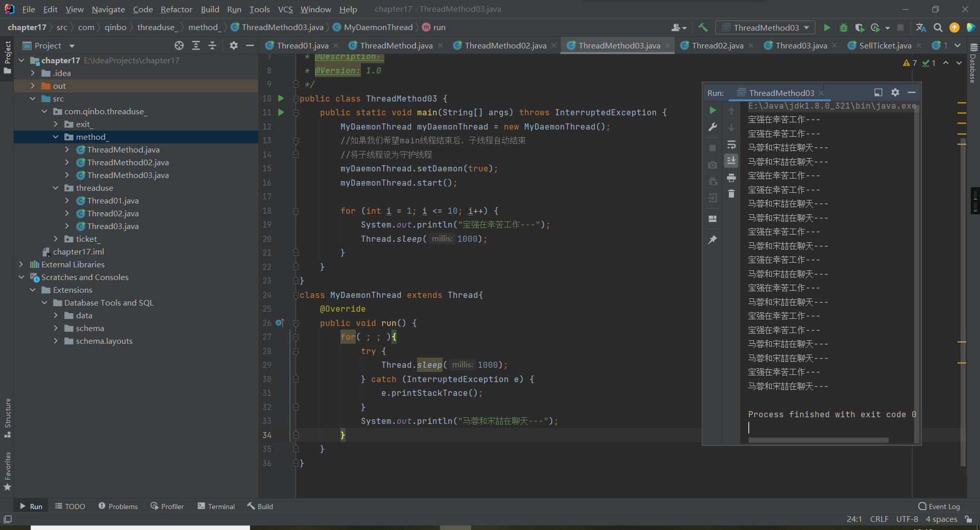Jump to previous highlighted error arrow
The height and width of the screenshot is (530, 980).
[x=946, y=63]
